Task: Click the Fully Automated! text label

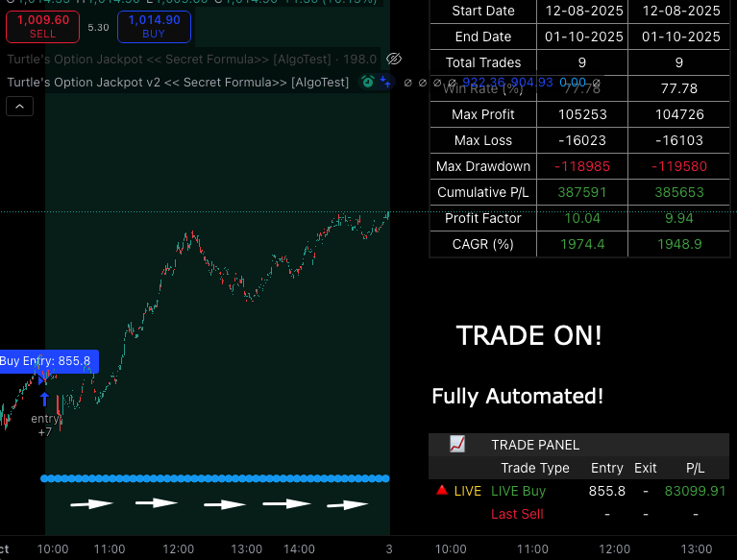Action: (x=518, y=396)
